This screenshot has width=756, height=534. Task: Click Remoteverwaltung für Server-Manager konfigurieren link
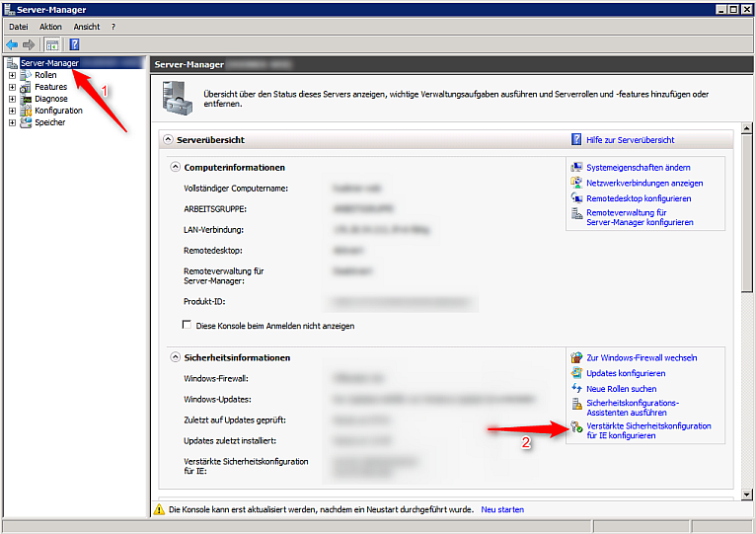(x=640, y=217)
